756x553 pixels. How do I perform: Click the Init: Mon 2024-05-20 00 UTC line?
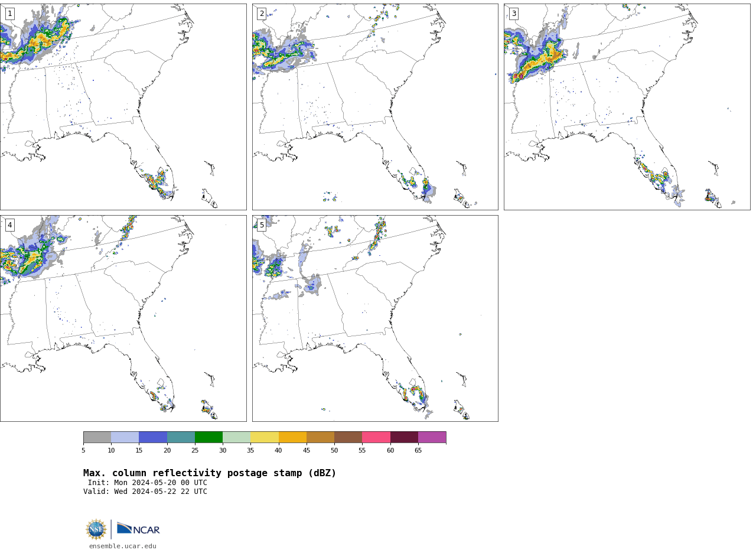(x=148, y=483)
